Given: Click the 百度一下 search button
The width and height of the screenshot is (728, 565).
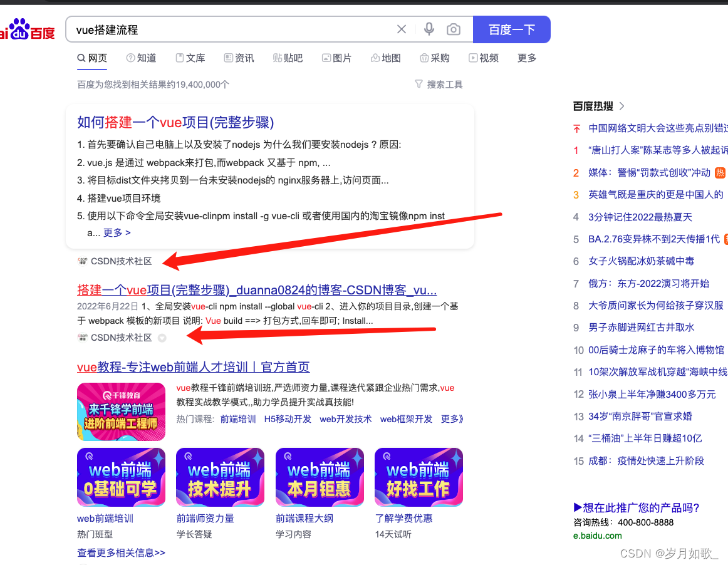Looking at the screenshot, I should pyautogui.click(x=512, y=29).
